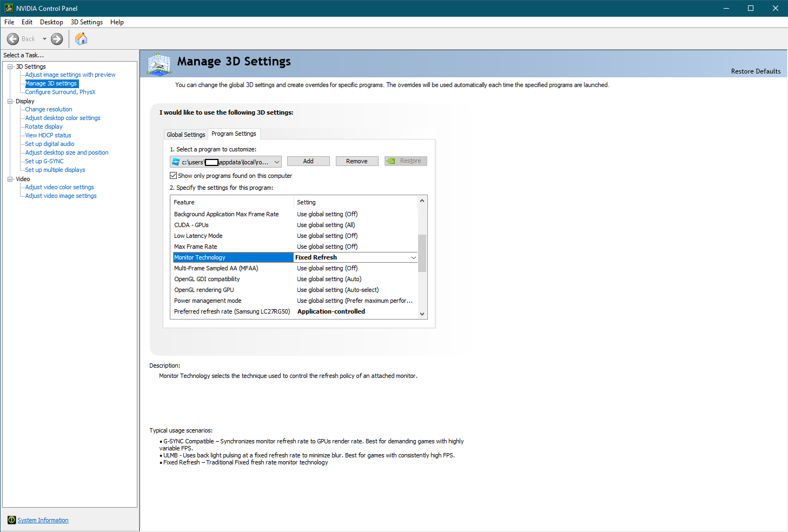Go to Home via the house icon
Screen dimensions: 788x532
click(x=81, y=38)
